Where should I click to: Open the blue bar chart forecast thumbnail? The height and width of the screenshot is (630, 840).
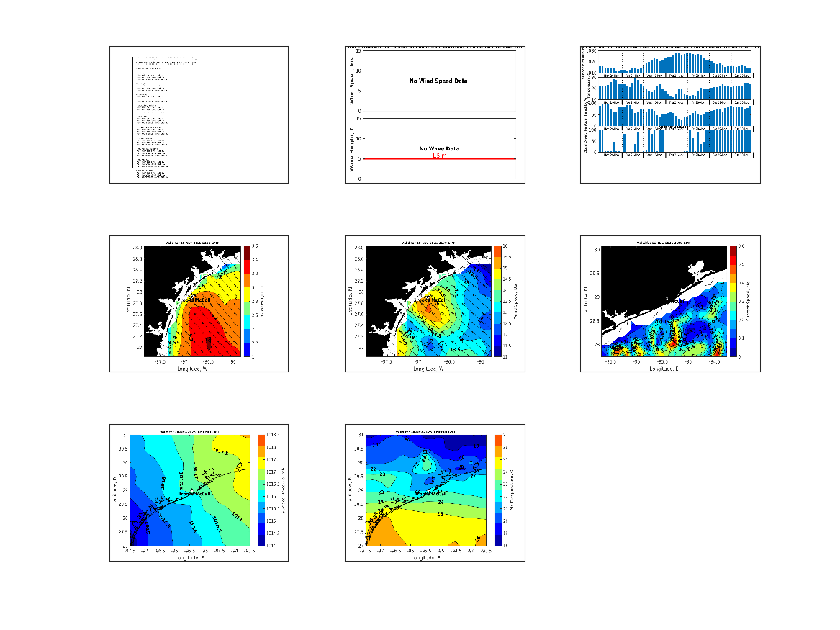(x=669, y=114)
